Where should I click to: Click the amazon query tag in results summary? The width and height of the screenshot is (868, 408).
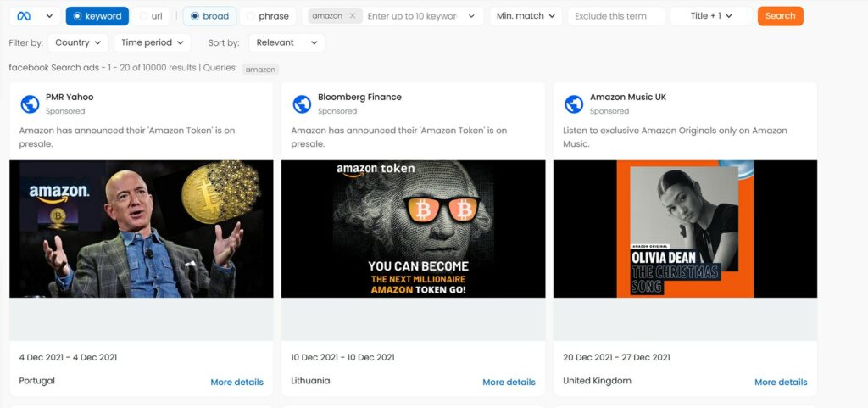tap(260, 70)
